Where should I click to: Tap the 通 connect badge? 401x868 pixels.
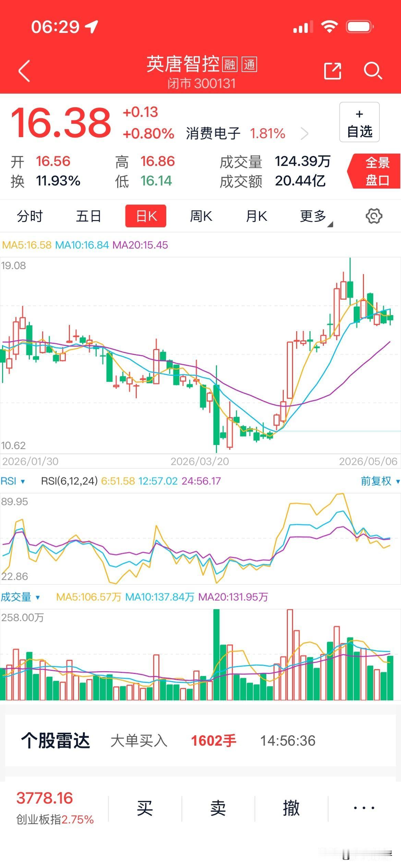pos(250,64)
